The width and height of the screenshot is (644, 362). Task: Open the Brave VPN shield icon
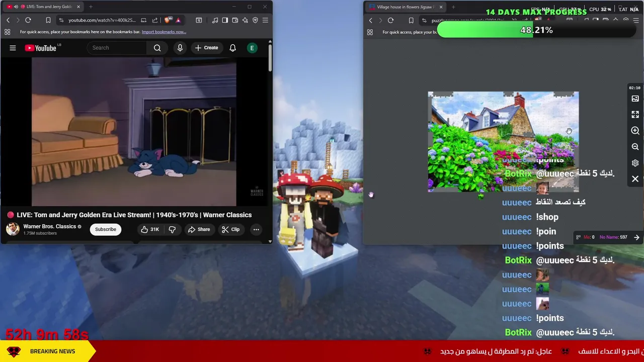[255, 20]
